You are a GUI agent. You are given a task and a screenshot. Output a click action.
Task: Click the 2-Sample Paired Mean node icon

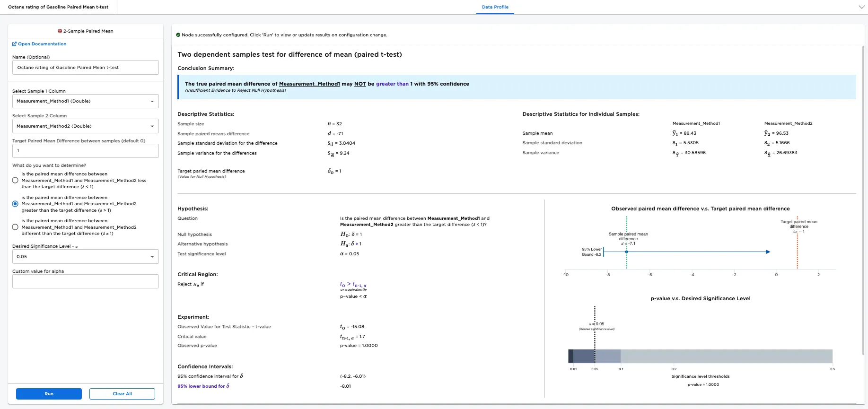click(60, 31)
